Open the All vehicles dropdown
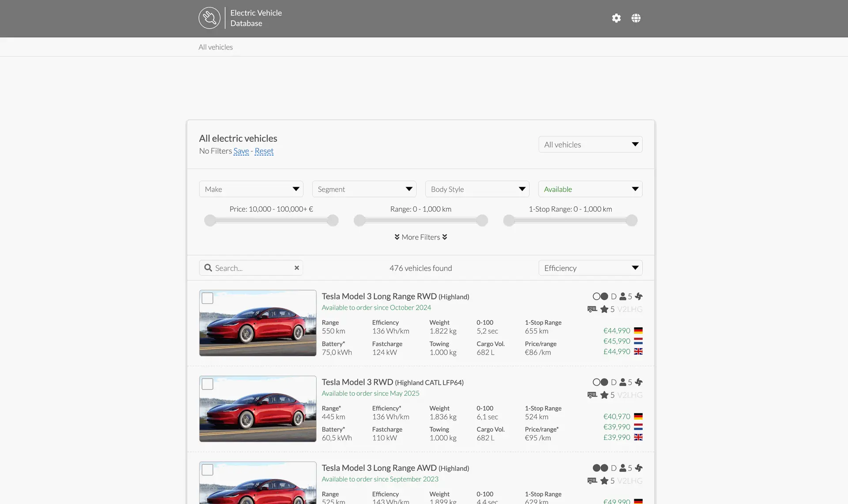The width and height of the screenshot is (848, 504). [x=590, y=144]
